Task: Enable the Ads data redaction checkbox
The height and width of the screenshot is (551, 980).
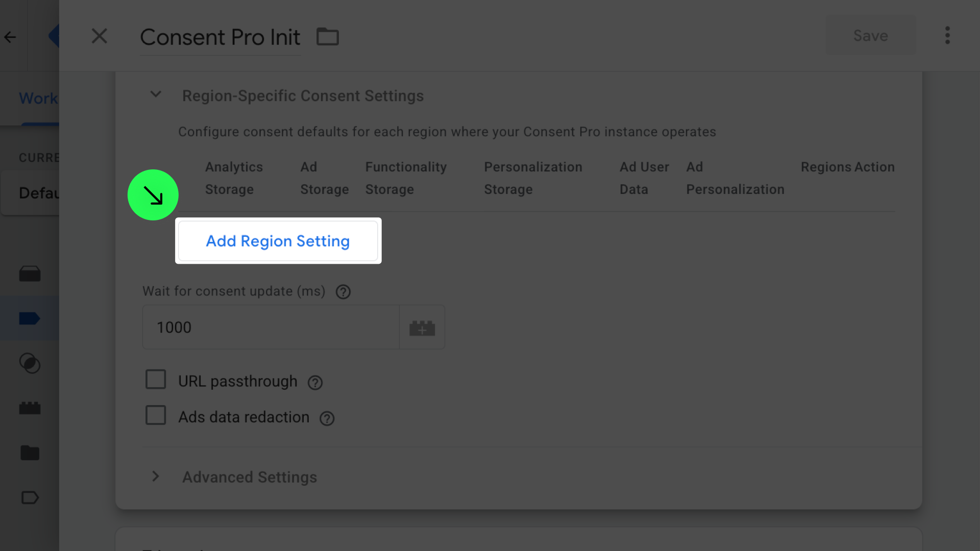Action: (x=156, y=415)
